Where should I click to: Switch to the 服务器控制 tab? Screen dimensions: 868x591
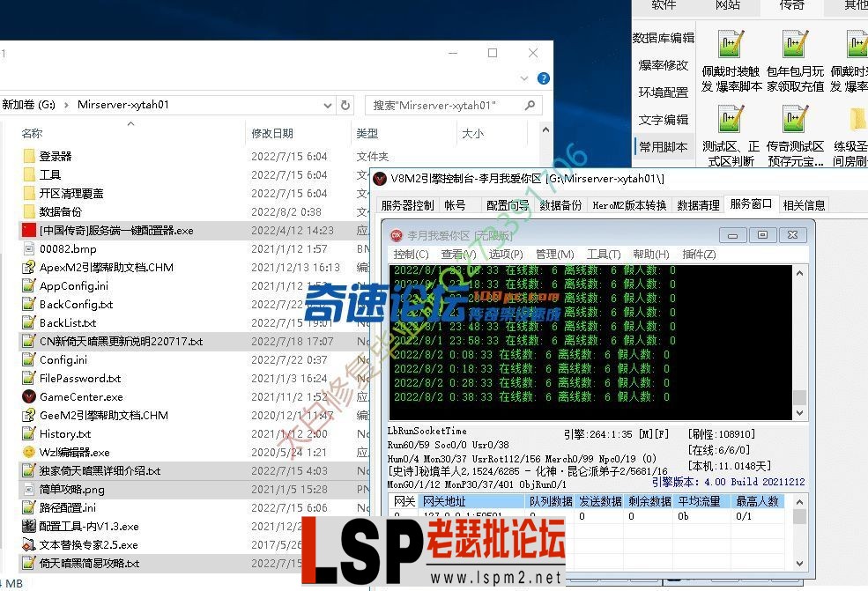pos(406,205)
